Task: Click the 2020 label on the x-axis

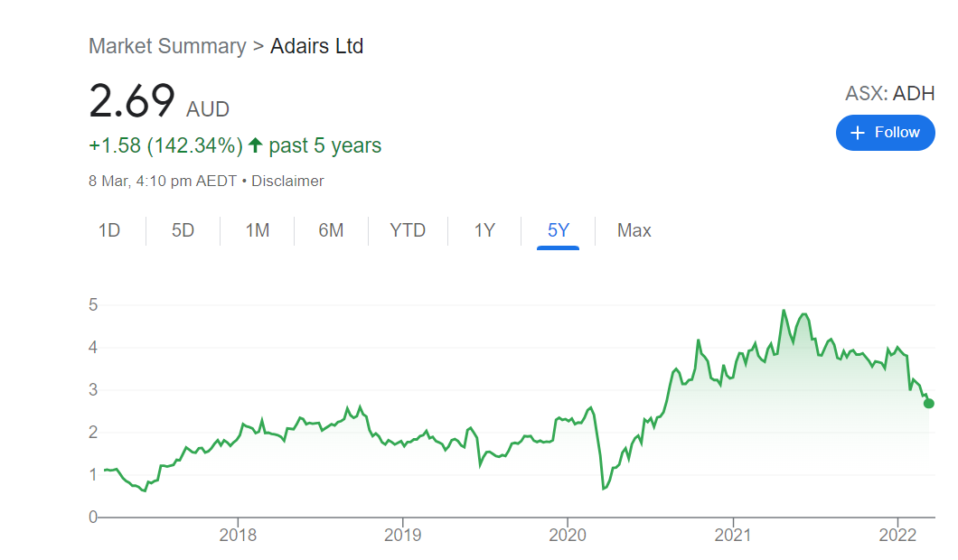Action: (568, 535)
